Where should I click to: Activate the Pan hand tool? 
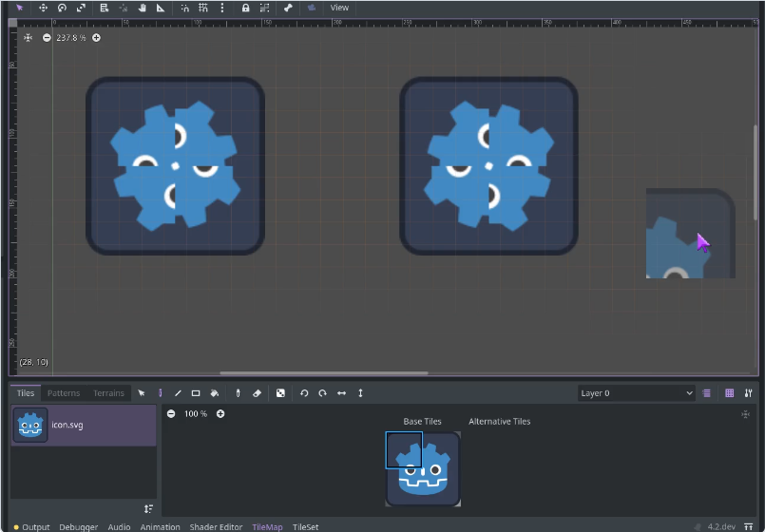(x=142, y=8)
